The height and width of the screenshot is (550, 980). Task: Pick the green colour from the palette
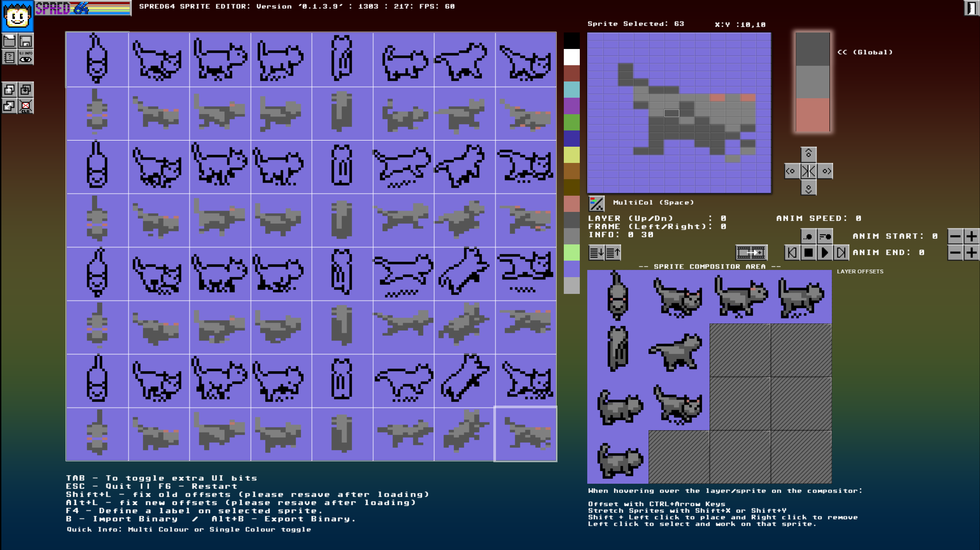coord(572,122)
